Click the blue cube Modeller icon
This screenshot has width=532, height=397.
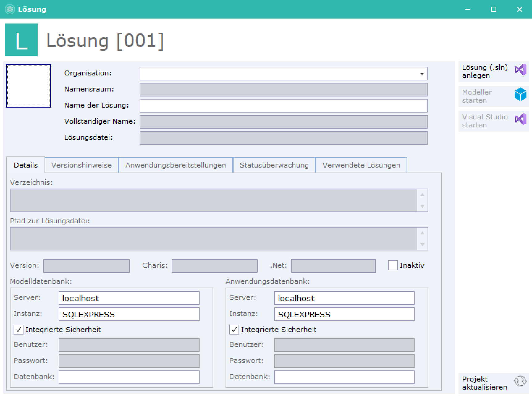point(520,94)
